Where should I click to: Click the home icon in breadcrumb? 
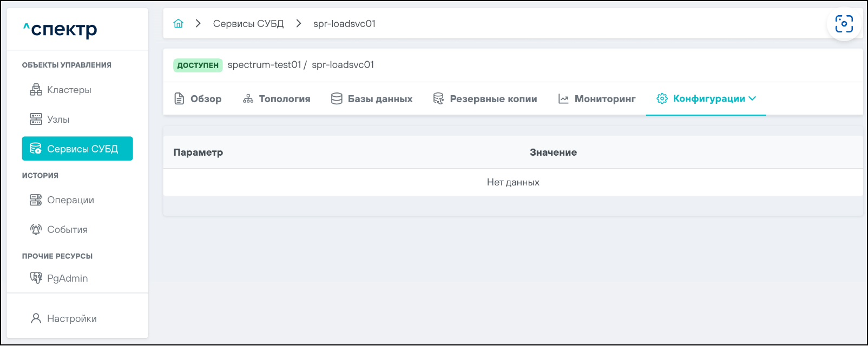coord(179,23)
